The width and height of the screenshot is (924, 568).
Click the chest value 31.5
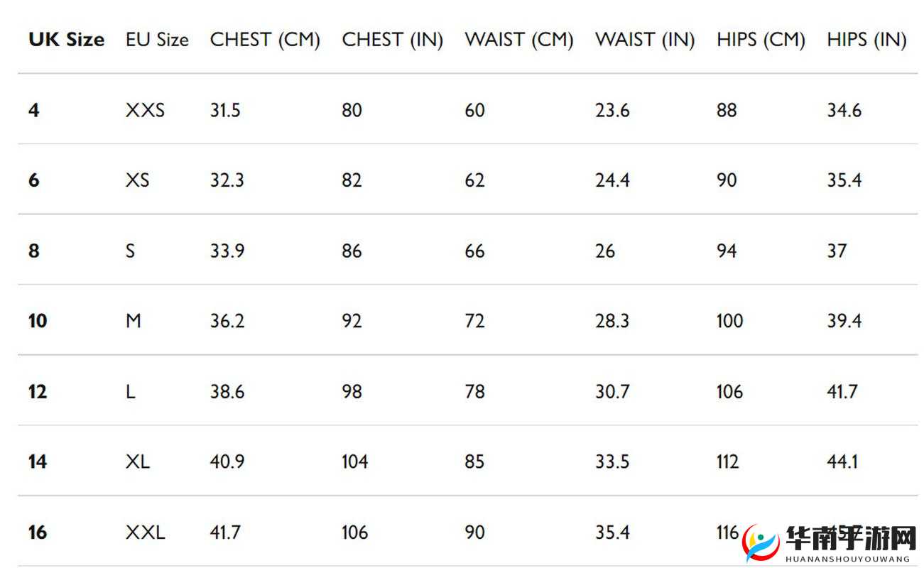[x=225, y=110]
